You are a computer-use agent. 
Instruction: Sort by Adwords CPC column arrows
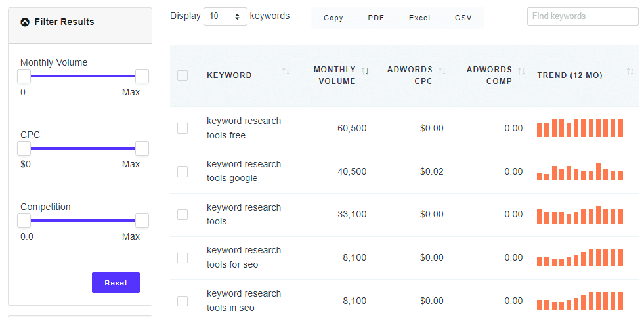[x=442, y=71]
